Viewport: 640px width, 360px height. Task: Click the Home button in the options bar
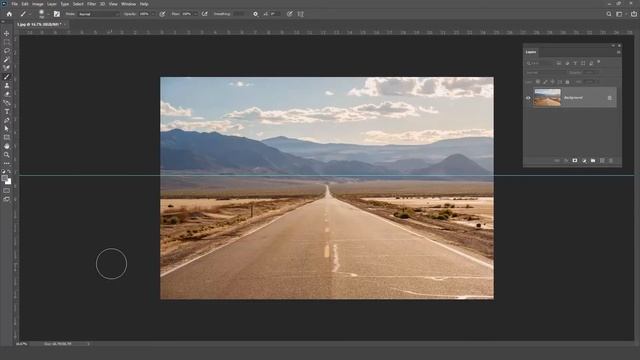[x=9, y=14]
